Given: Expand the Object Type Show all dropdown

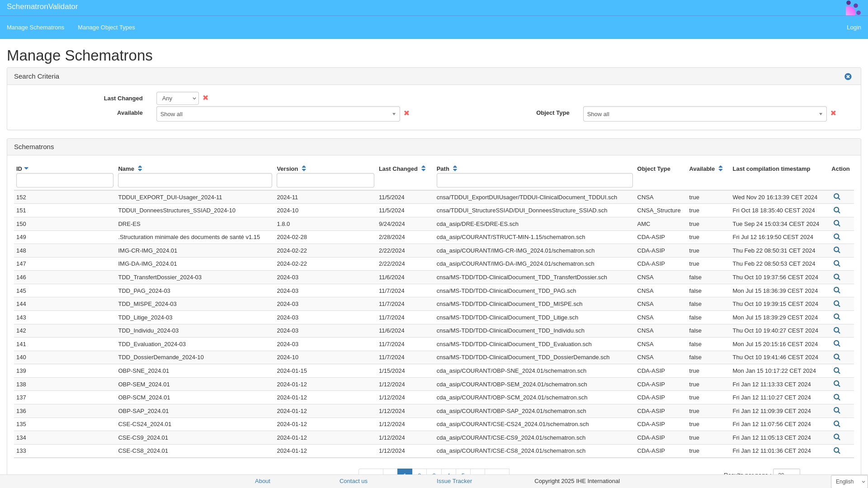Looking at the screenshot, I should coord(704,114).
